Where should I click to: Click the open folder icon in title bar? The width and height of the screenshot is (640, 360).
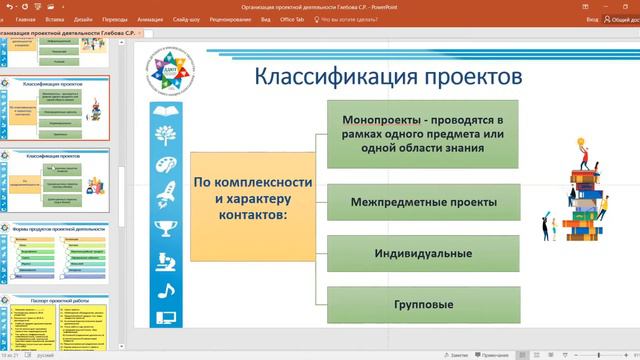tap(51, 7)
